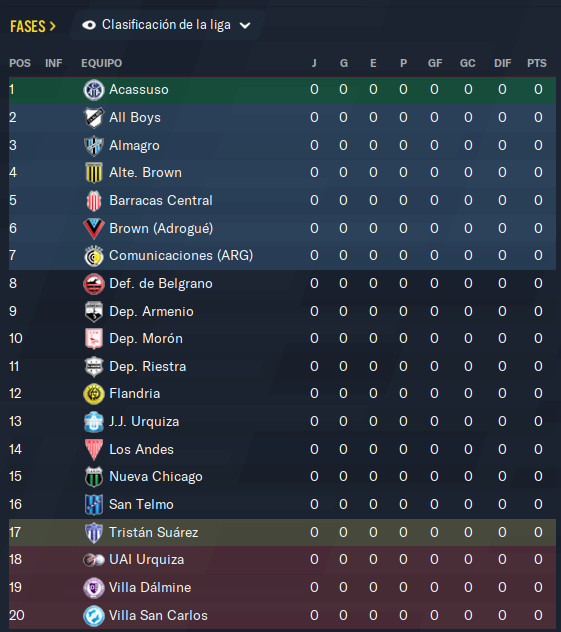
Task: Click the Nueva Chicago green-striped badge
Action: pyautogui.click(x=94, y=477)
